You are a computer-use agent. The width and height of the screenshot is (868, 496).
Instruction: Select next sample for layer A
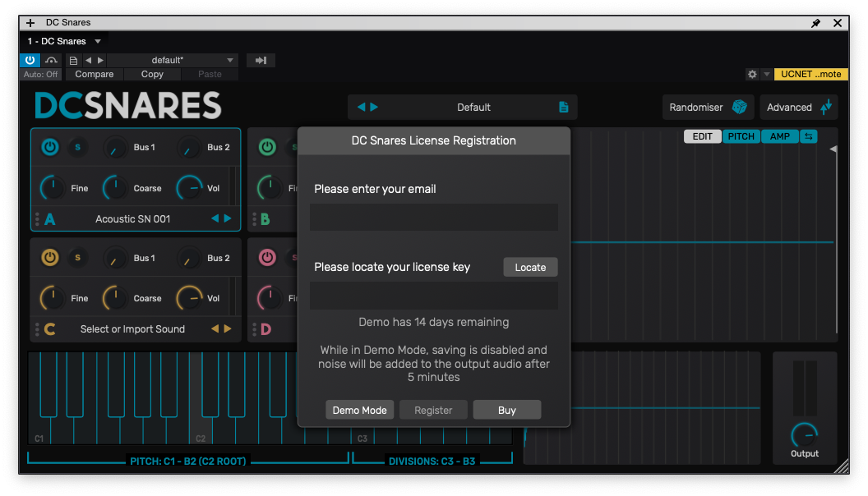click(x=228, y=218)
